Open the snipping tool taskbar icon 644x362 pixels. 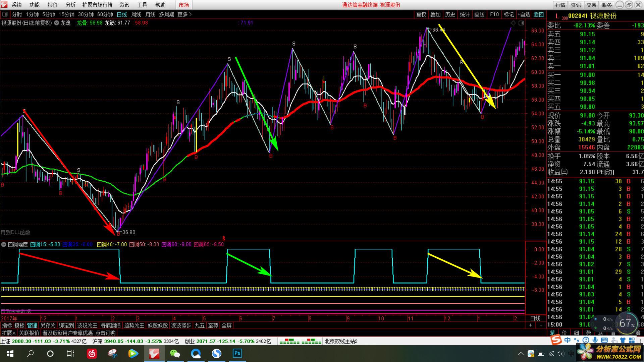click(x=113, y=354)
